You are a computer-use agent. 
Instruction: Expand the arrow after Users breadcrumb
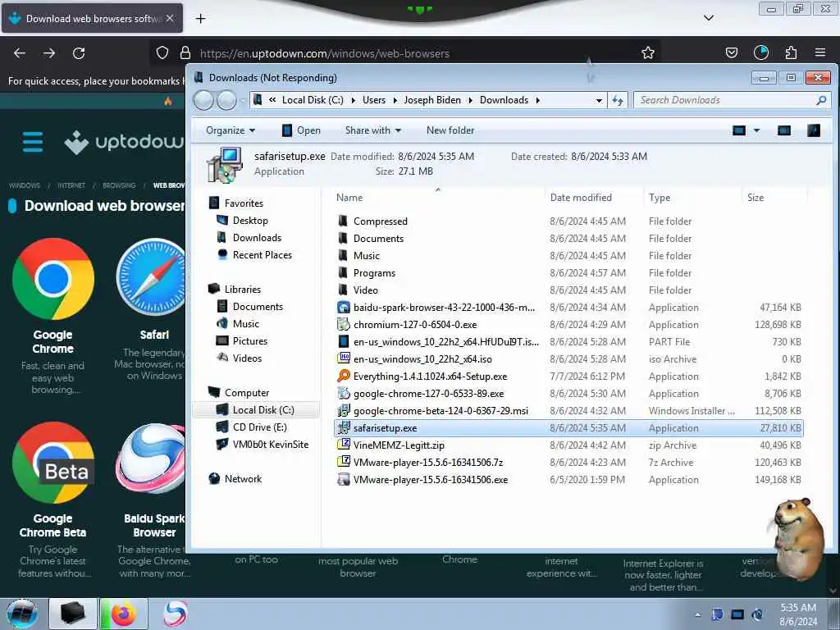pyautogui.click(x=395, y=100)
